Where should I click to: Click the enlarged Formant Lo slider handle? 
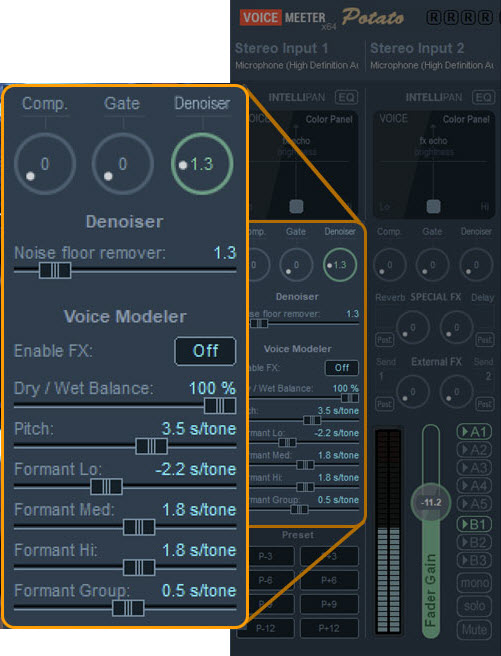click(x=107, y=487)
